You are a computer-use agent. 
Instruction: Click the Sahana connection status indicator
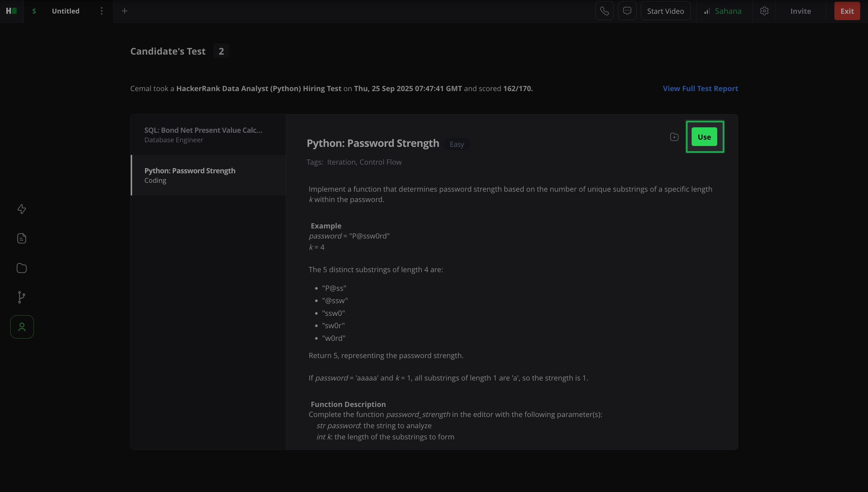point(723,11)
